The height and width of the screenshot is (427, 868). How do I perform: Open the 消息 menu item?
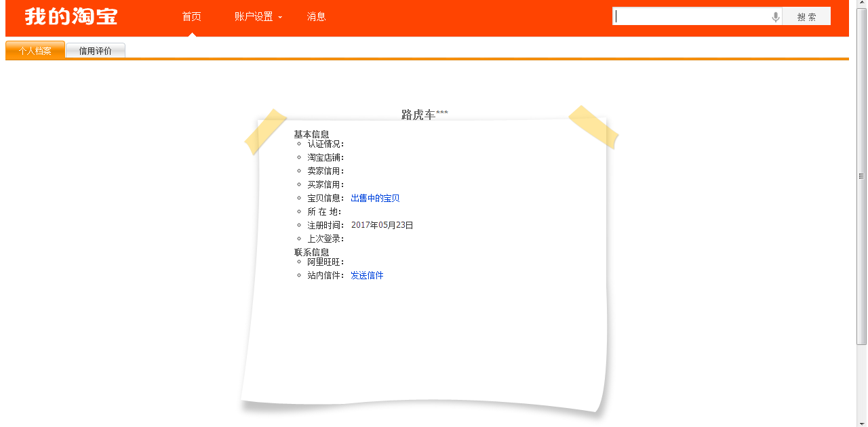click(x=316, y=17)
